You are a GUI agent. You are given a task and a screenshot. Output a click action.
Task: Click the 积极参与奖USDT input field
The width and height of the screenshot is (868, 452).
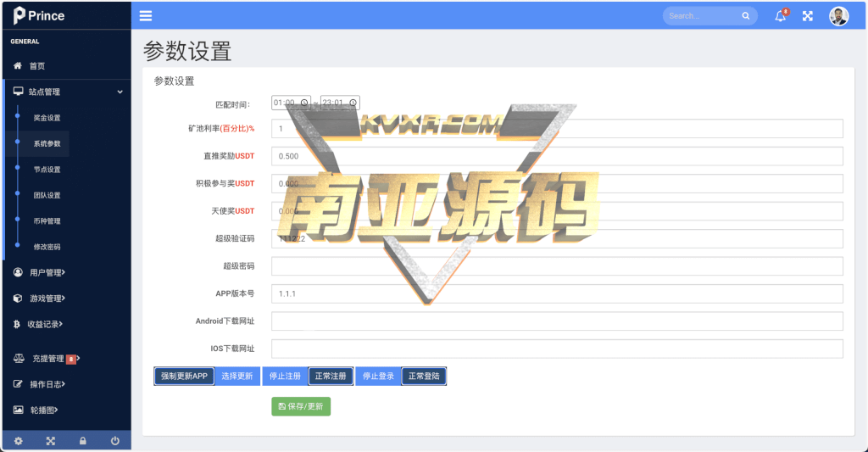[x=557, y=183]
